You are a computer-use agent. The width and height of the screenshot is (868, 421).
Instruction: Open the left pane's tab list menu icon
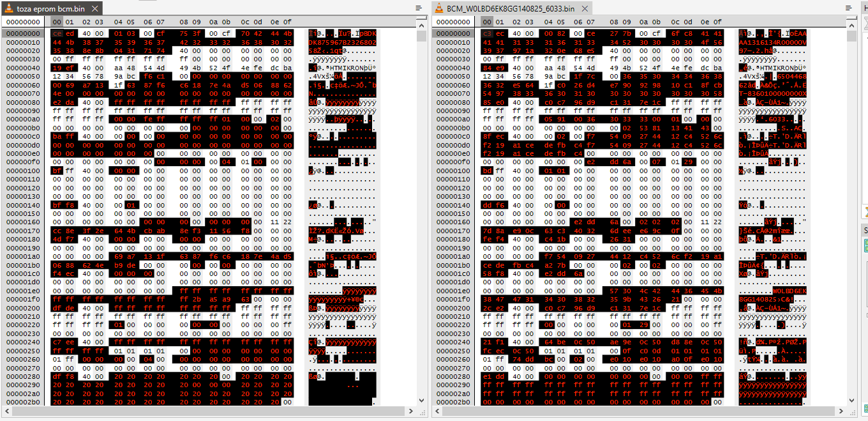[x=419, y=8]
